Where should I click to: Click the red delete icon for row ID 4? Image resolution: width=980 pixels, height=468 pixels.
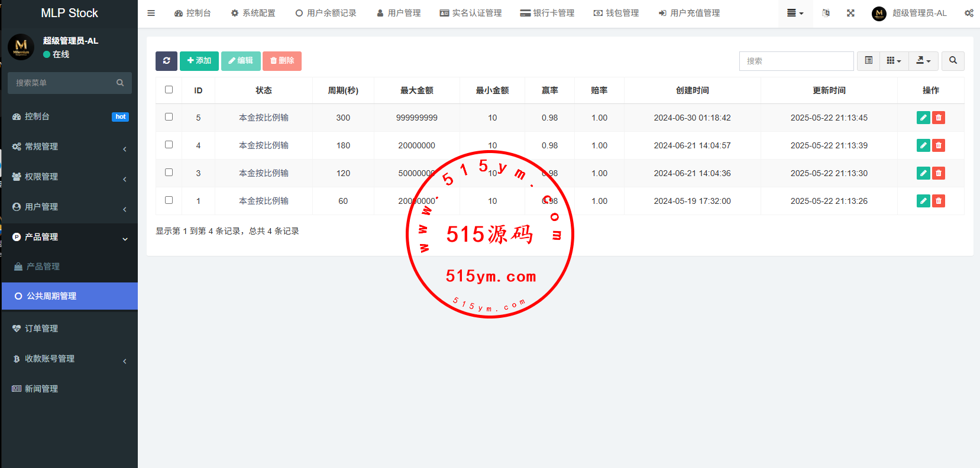938,145
